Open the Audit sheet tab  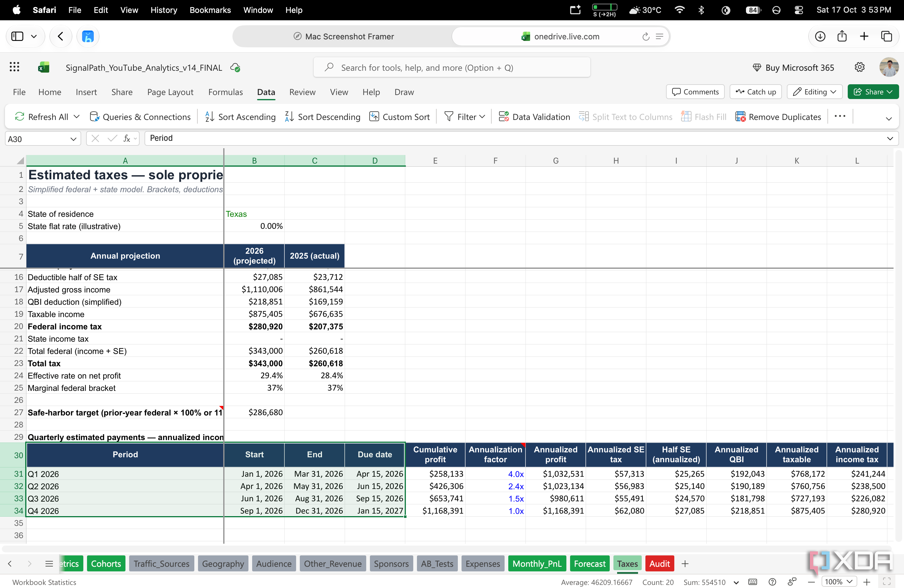[659, 564]
